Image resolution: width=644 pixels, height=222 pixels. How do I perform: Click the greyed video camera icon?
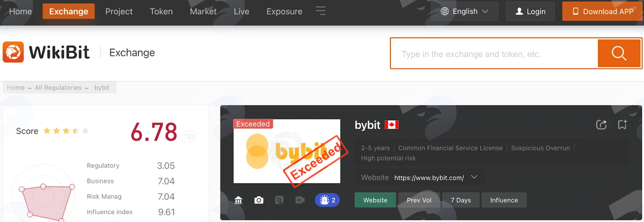tap(300, 200)
